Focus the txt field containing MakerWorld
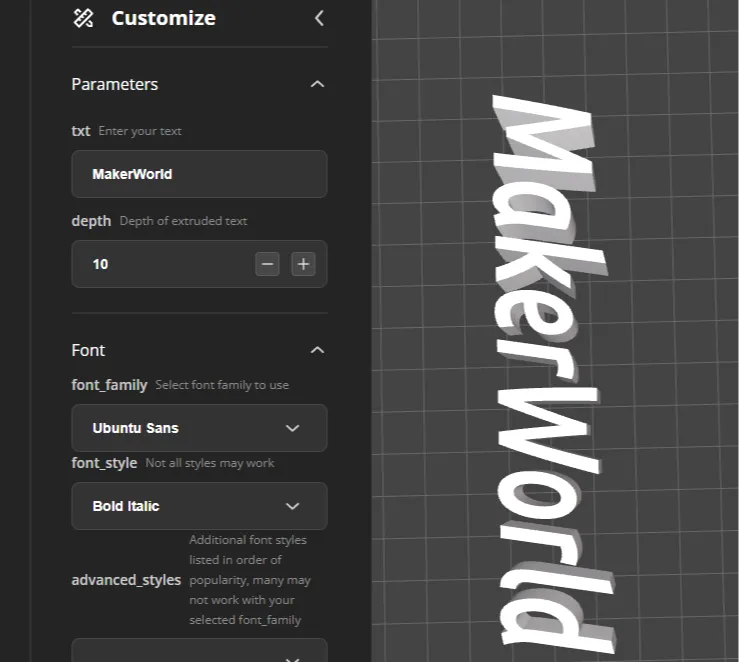This screenshot has height=662, width=739. [199, 174]
